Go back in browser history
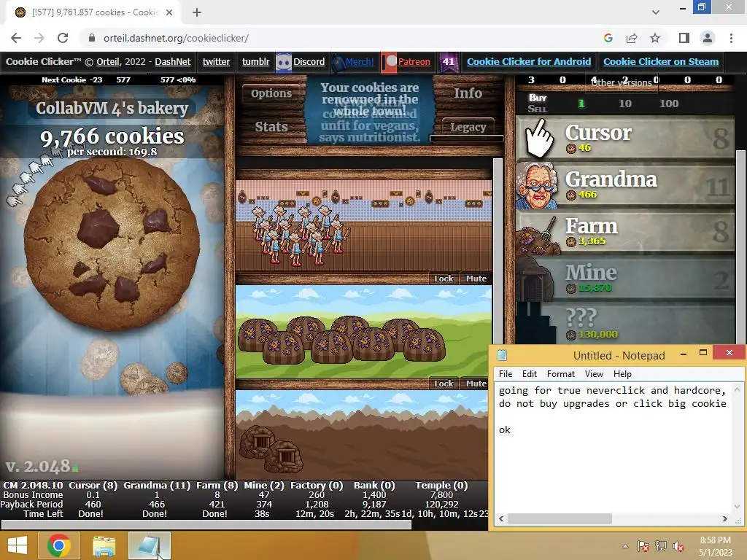The width and height of the screenshot is (747, 560). (x=16, y=38)
